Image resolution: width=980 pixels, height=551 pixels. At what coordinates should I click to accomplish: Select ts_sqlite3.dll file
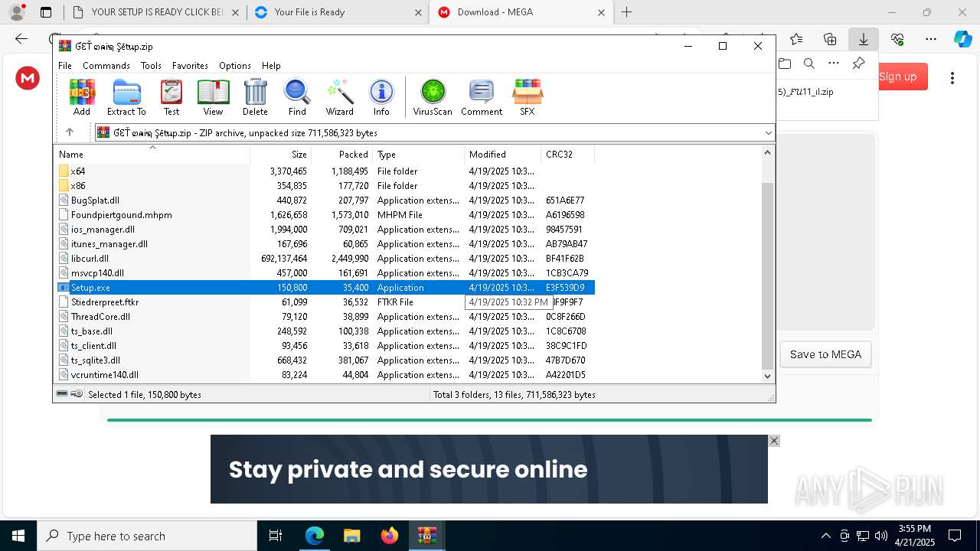(x=95, y=360)
